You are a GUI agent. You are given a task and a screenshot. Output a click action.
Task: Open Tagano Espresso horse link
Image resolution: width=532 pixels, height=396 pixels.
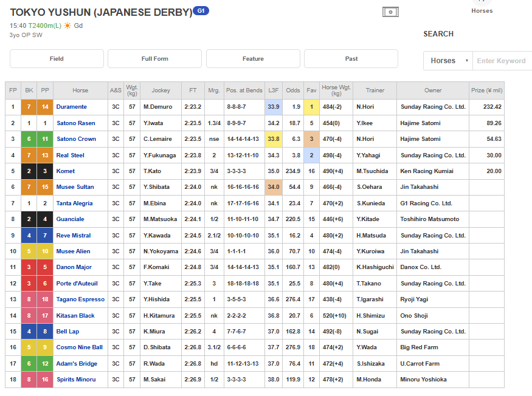point(80,299)
